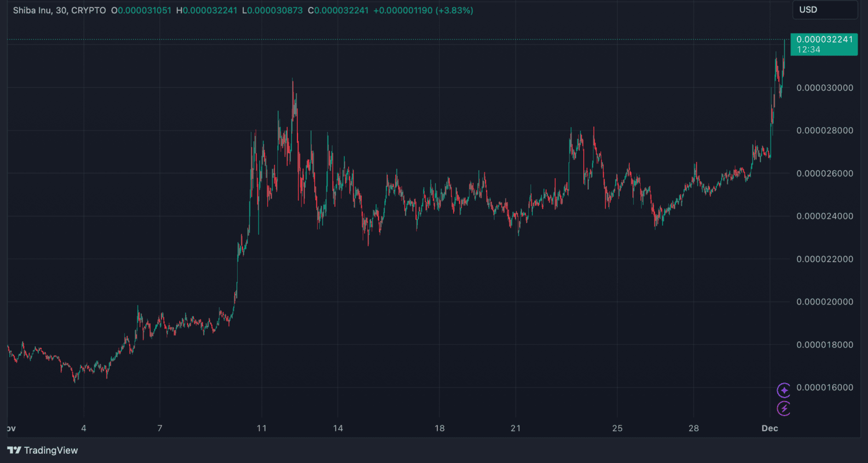Viewport: 868px width, 463px height.
Task: Click the date label 11 on time axis
Action: 262,429
